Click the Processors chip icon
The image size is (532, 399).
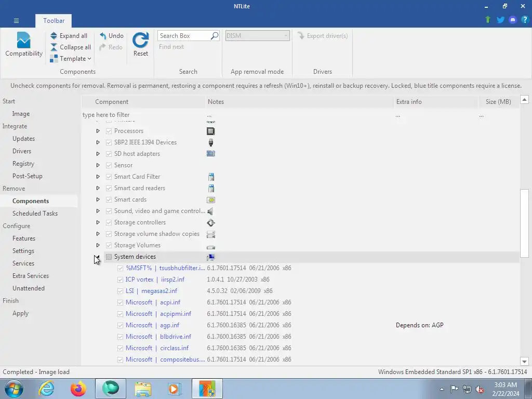point(211,131)
